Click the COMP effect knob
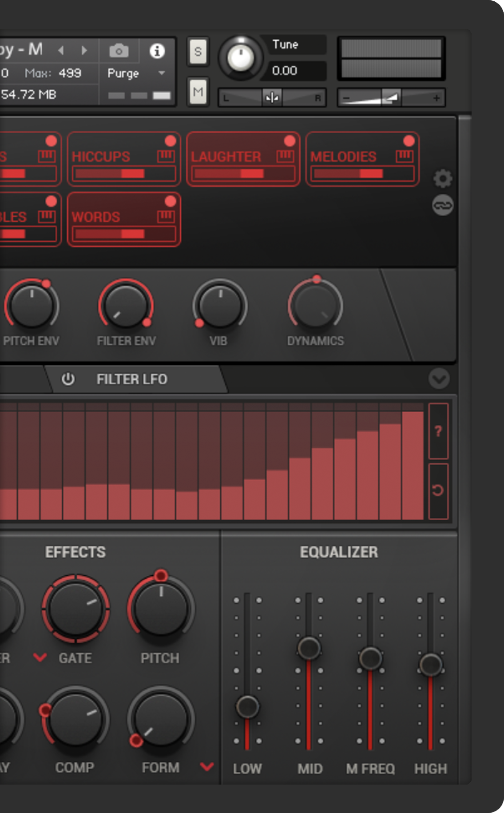 75,720
